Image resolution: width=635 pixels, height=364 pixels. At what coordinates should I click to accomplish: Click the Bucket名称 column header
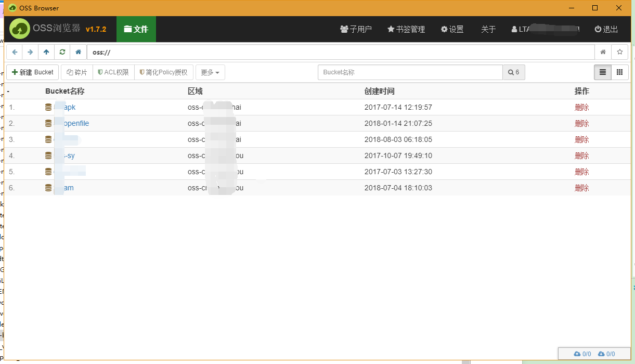pyautogui.click(x=64, y=91)
